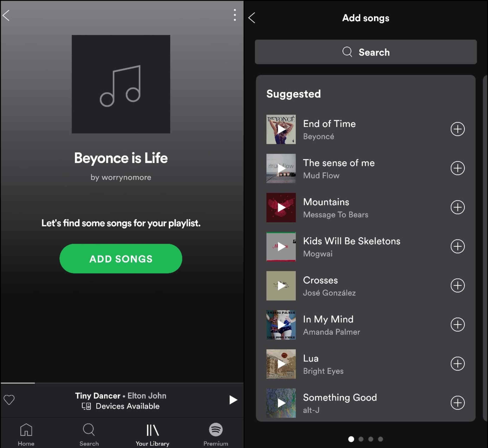The height and width of the screenshot is (448, 488).
Task: Add In My Mind to the playlist
Action: tap(457, 325)
